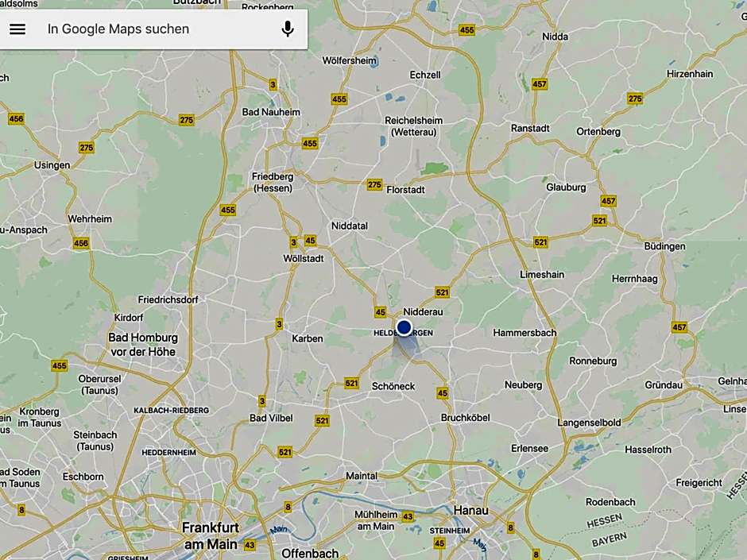Open the hamburger menu in search bar
The width and height of the screenshot is (747, 560).
point(17,29)
